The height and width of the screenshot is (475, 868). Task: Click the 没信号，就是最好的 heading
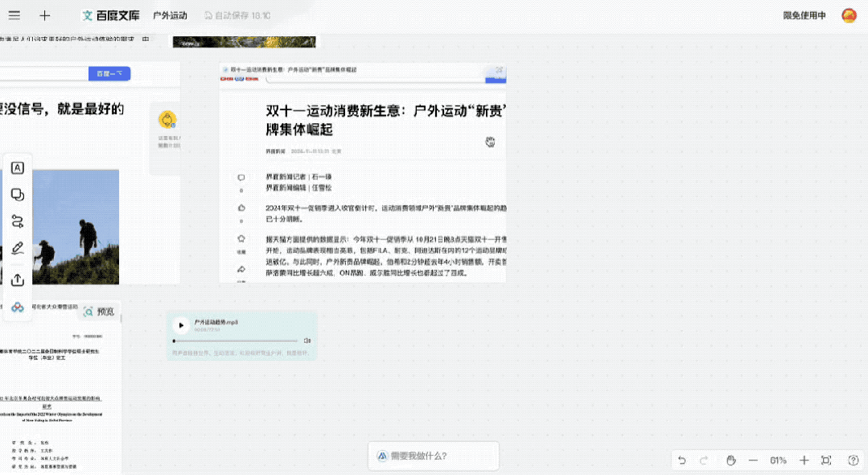(x=62, y=109)
